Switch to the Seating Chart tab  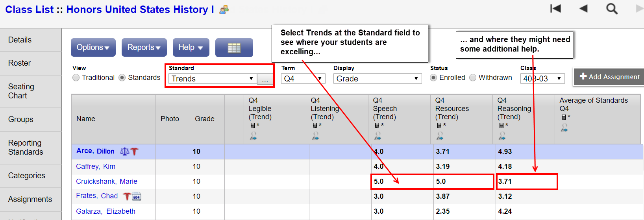[x=21, y=91]
